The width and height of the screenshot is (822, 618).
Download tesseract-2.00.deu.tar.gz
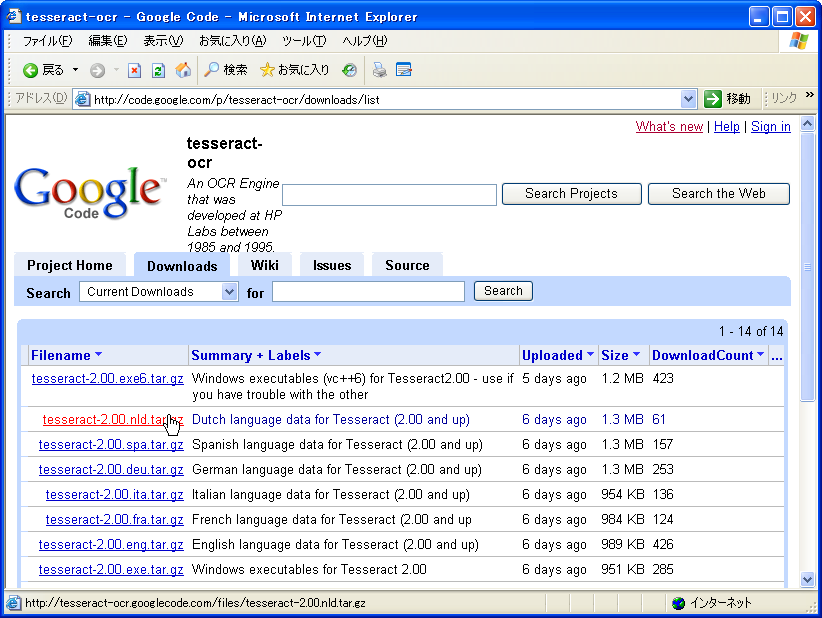(111, 469)
